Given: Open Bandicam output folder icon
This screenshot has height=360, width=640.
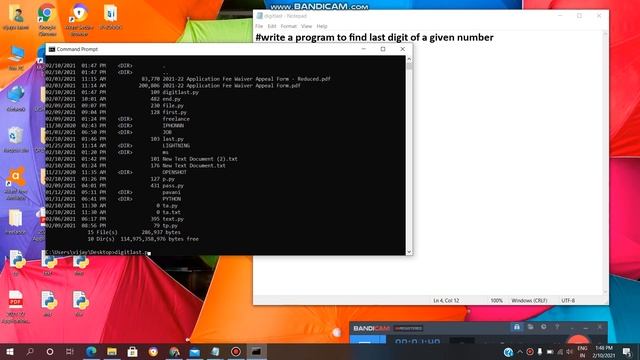Looking at the screenshot, I should [x=530, y=327].
